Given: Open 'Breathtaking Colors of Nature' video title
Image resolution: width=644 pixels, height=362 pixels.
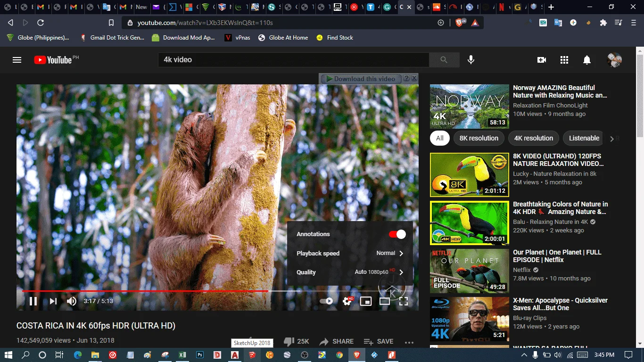Looking at the screenshot, I should 561,208.
